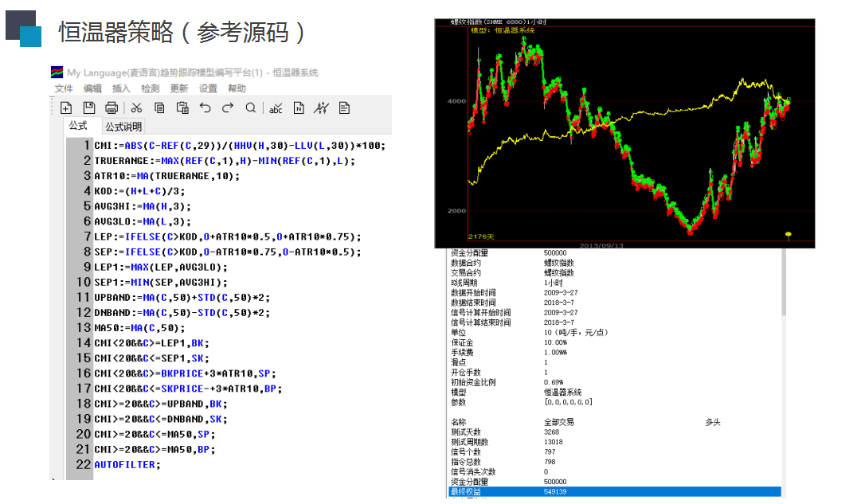Image resolution: width=861 pixels, height=504 pixels.
Task: Click the report panel vertical scrollbar
Action: tap(784, 283)
